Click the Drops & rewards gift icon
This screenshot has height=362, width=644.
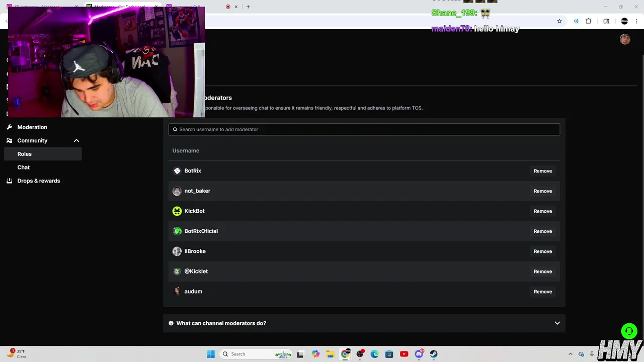(x=9, y=181)
